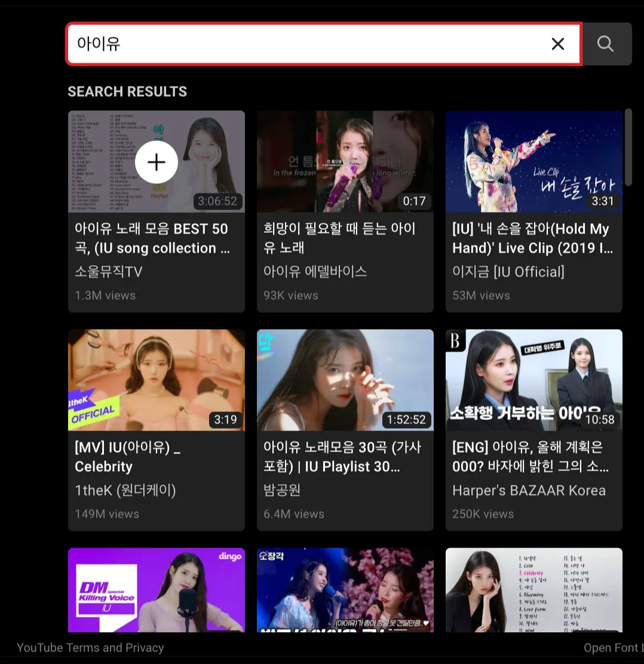Open the cherry blossom stage performance thumbnail
Image resolution: width=644 pixels, height=664 pixels.
[x=345, y=590]
